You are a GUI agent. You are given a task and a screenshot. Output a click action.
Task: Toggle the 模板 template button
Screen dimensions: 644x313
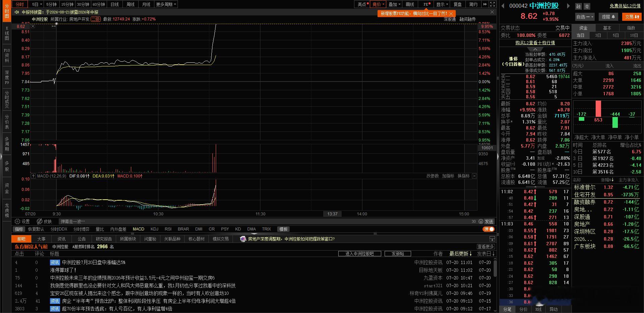[x=283, y=229]
